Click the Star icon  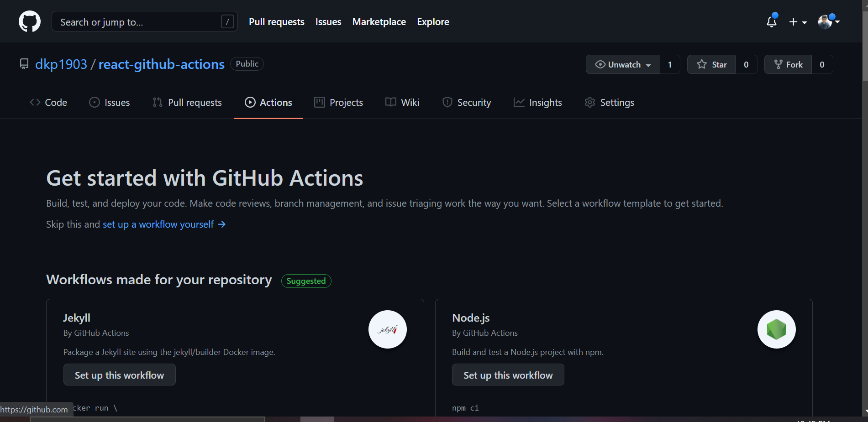pyautogui.click(x=702, y=64)
